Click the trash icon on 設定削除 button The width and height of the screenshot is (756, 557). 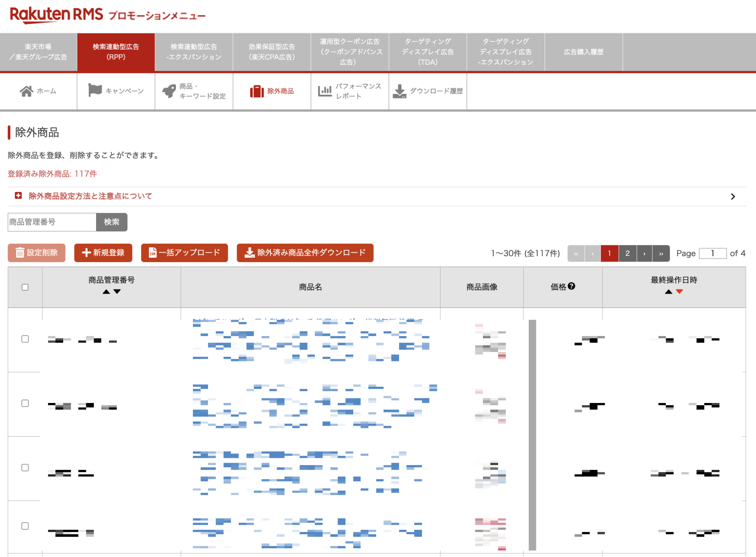(x=20, y=253)
